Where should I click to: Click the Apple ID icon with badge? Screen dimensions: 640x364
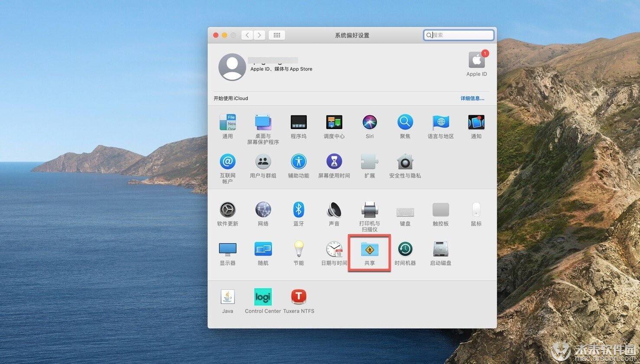[476, 61]
